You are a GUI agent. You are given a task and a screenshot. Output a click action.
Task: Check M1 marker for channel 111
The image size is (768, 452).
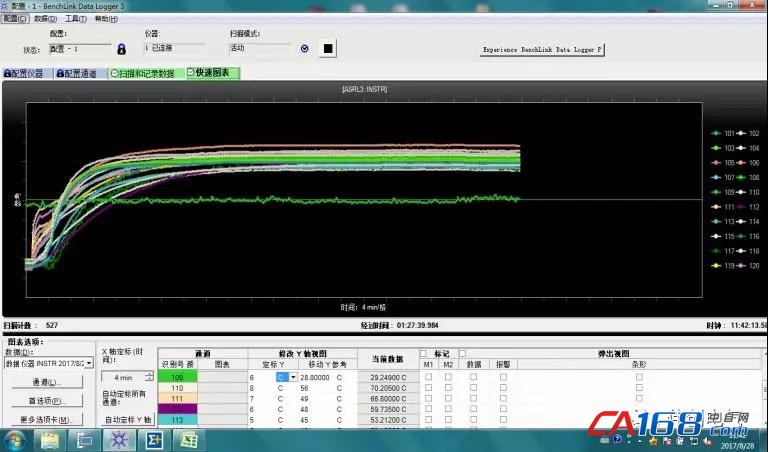(x=429, y=399)
